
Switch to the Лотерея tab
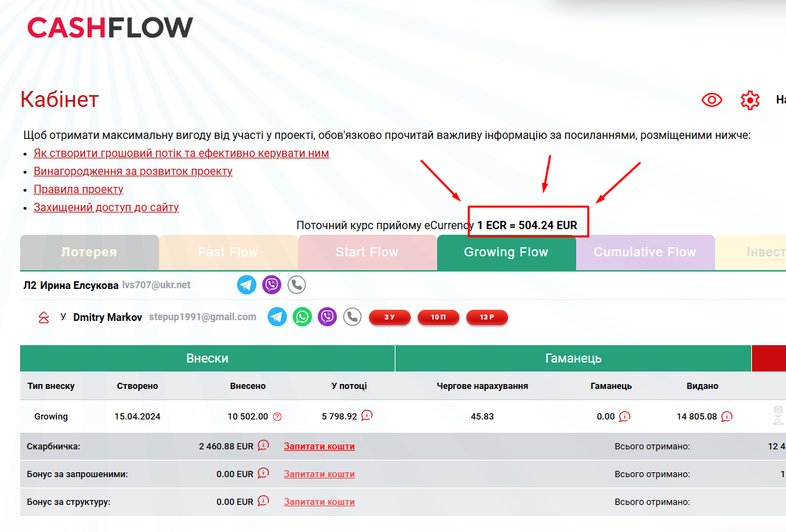[89, 253]
